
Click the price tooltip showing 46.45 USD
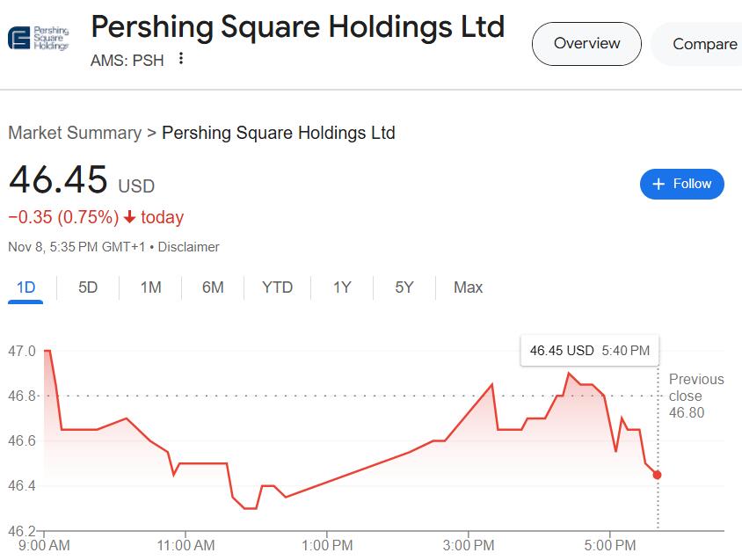click(589, 350)
